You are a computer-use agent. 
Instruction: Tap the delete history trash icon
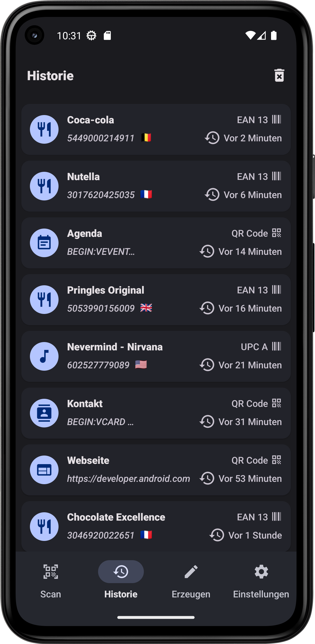coord(279,75)
